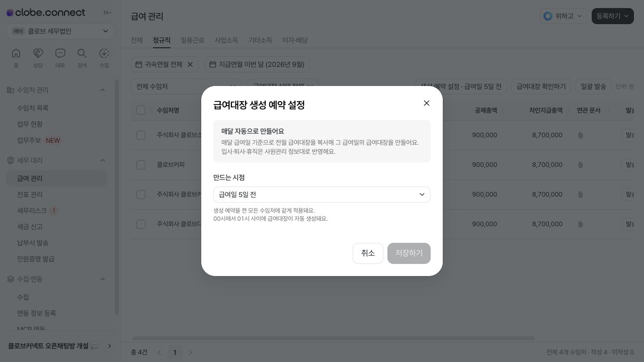Open the 클로브 세무법인 workspace selector
Viewport: 644px width, 362px height.
click(x=60, y=31)
